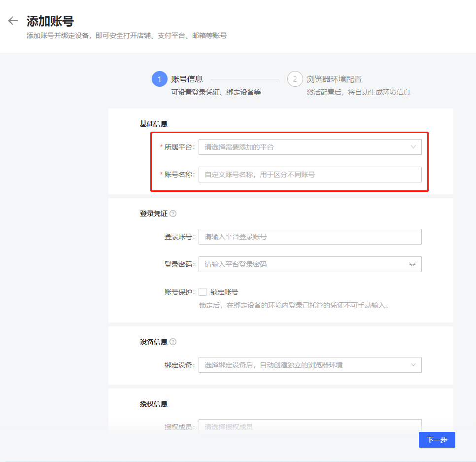
Task: Open the 授权成员 member selector
Action: 310,427
